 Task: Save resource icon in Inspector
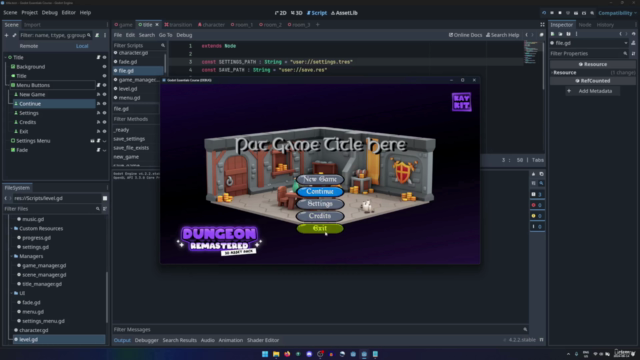pyautogui.click(x=568, y=34)
